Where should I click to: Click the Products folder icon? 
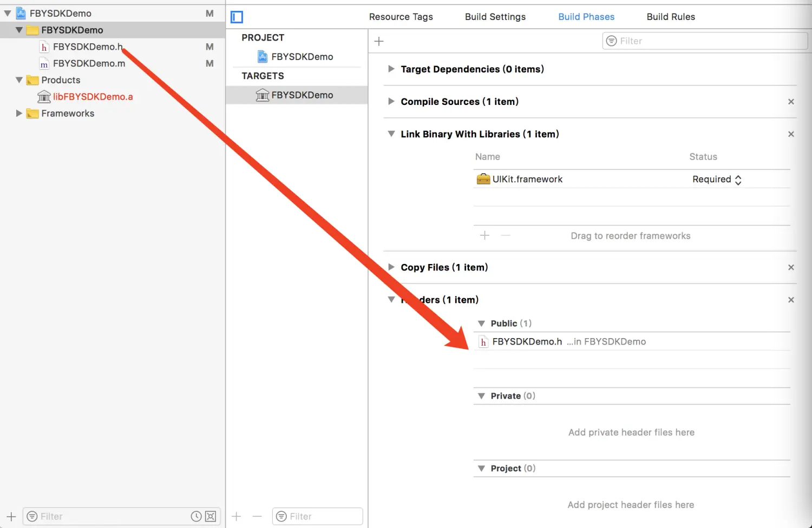tap(32, 80)
